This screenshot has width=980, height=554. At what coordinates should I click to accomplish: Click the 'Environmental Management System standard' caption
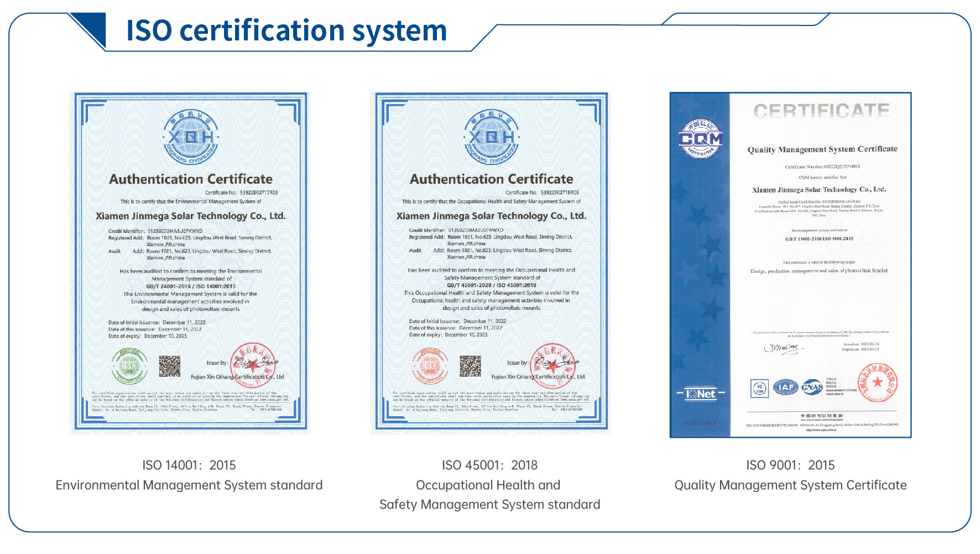coord(189,485)
